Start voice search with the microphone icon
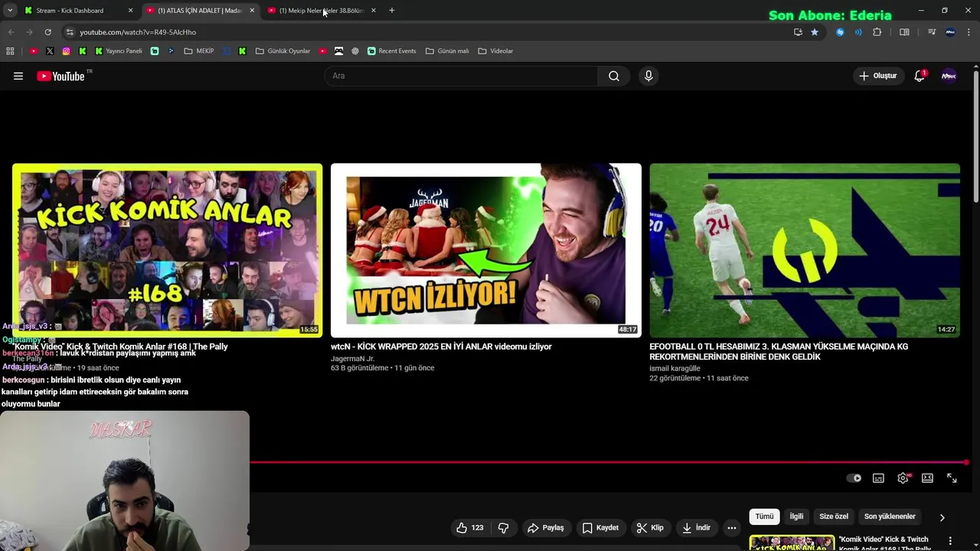 [x=648, y=76]
